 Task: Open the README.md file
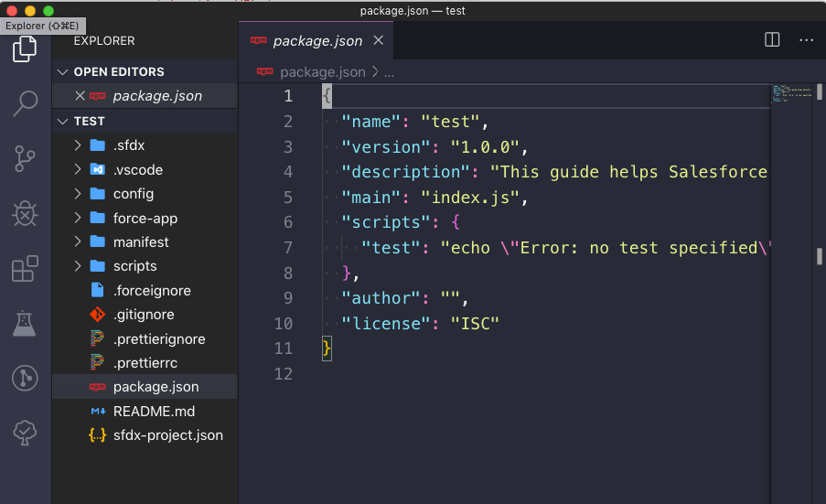[x=145, y=411]
